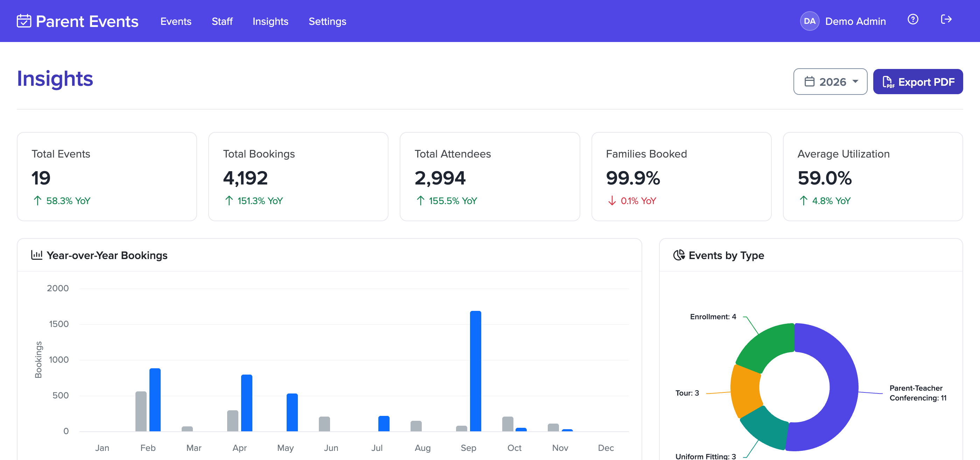
Task: Click the down arrow on Families Booked YoY
Action: tap(612, 201)
